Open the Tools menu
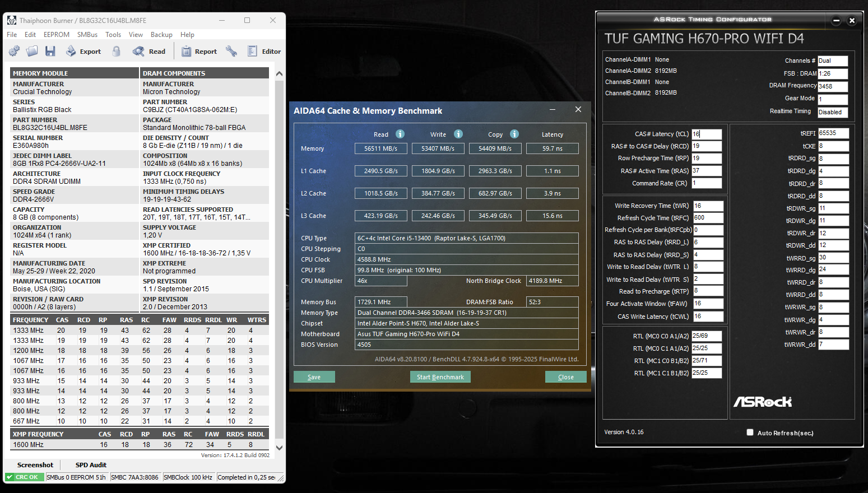Image resolution: width=868 pixels, height=493 pixels. coord(113,35)
